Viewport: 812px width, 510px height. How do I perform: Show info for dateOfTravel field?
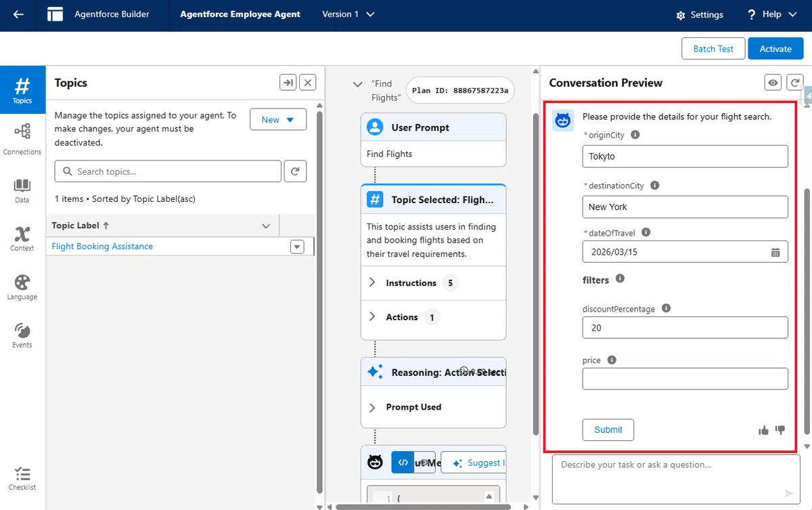(646, 232)
